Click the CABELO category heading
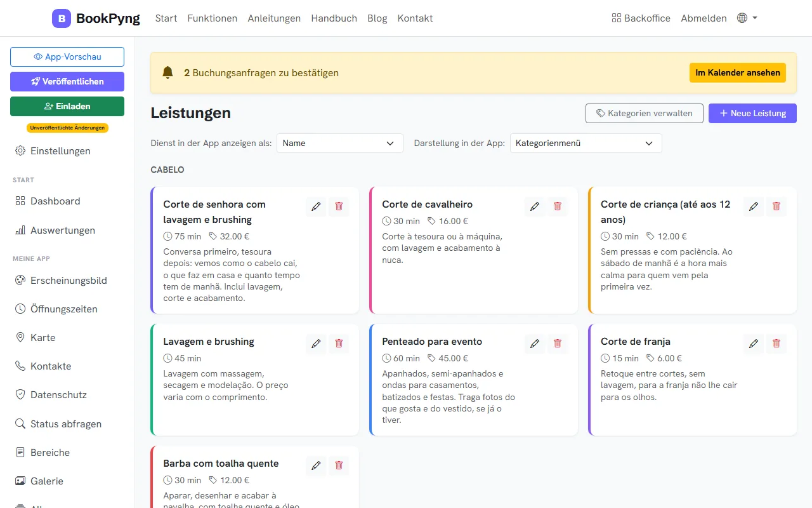The image size is (812, 508). click(167, 170)
